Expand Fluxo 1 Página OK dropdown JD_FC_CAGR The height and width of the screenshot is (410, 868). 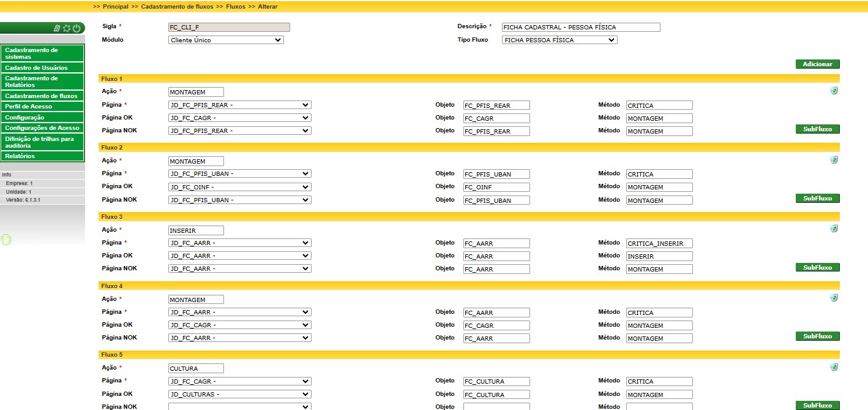[x=240, y=118]
